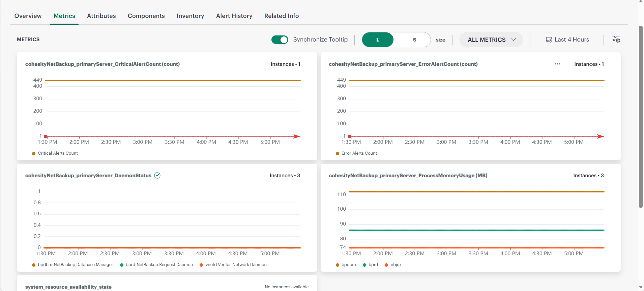
Task: Expand Instances • 3 on ProcessMemoryUsage chart
Action: tap(588, 176)
